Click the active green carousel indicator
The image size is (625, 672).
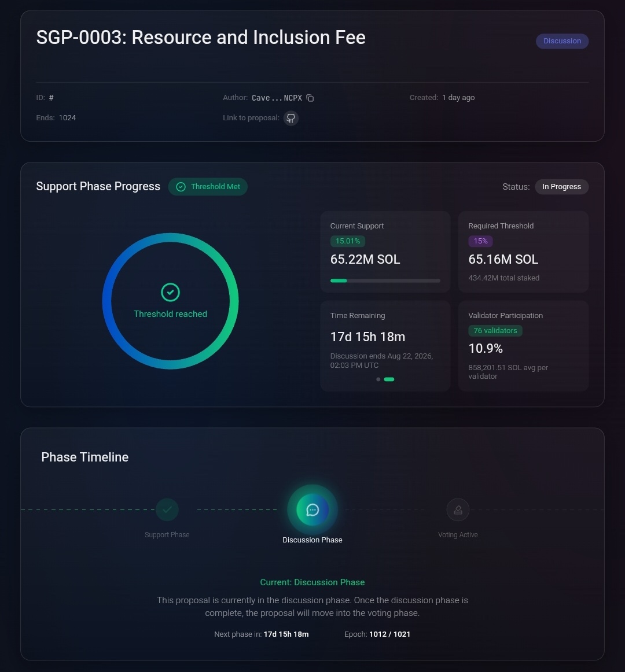click(x=389, y=379)
